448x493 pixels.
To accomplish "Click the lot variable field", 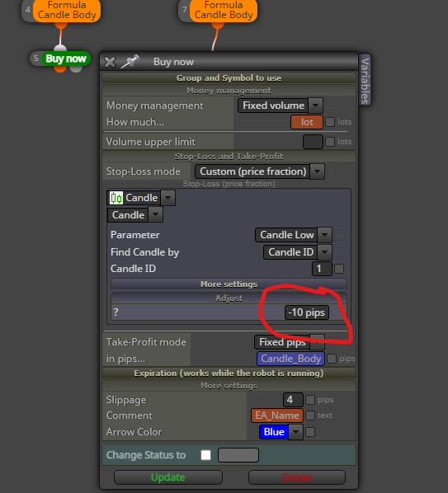I will tap(307, 122).
